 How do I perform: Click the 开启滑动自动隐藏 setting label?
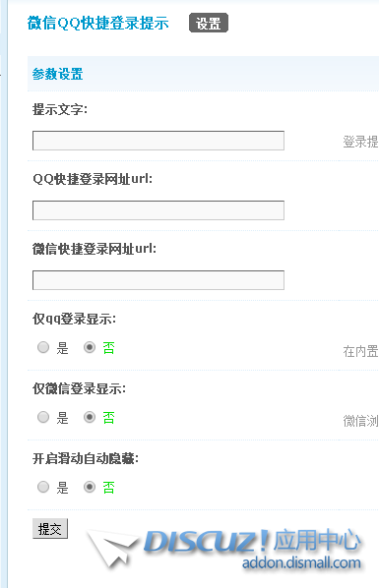click(x=86, y=458)
